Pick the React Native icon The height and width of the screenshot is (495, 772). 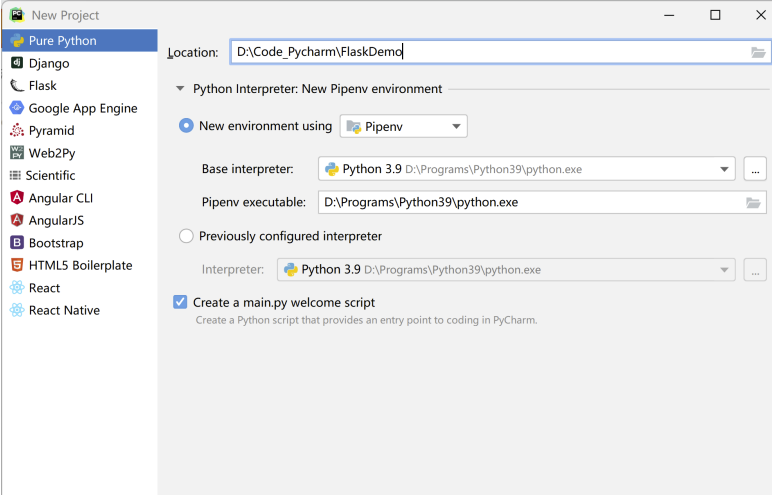click(x=17, y=311)
